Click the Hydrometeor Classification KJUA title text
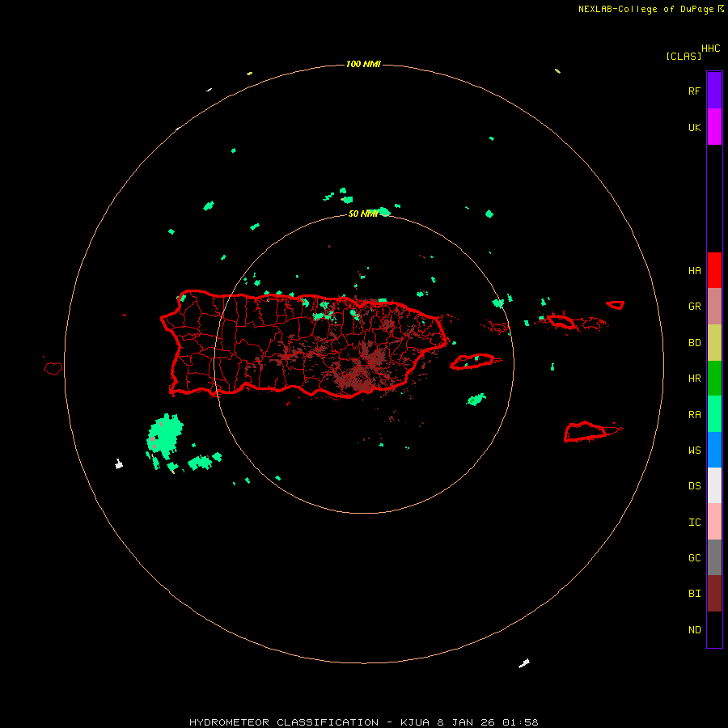This screenshot has width=728, height=728. click(363, 722)
